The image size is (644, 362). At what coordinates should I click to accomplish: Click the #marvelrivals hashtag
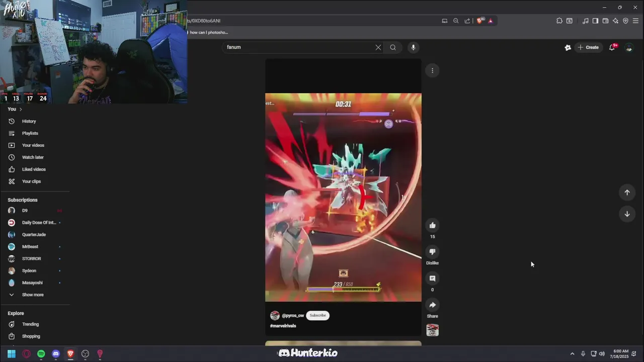coord(283,326)
